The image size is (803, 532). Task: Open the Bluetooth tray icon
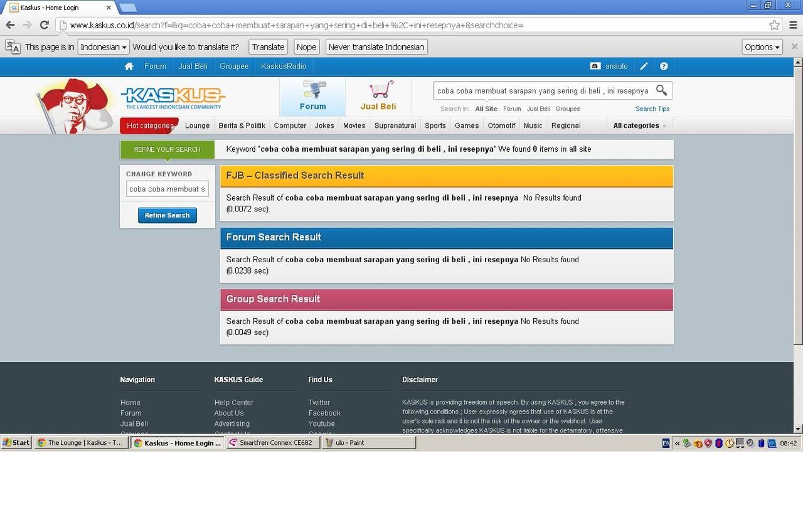click(x=719, y=443)
